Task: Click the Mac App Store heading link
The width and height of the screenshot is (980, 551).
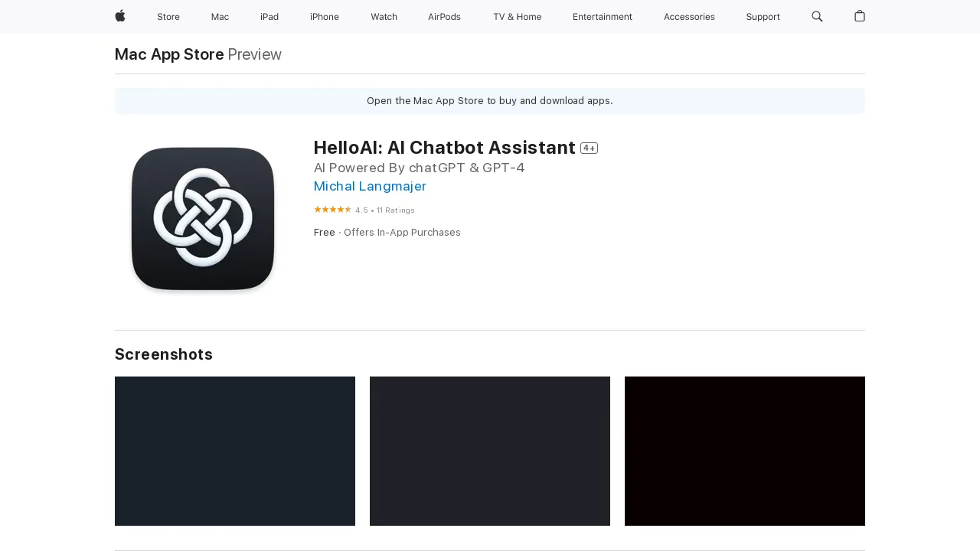Action: coord(169,54)
